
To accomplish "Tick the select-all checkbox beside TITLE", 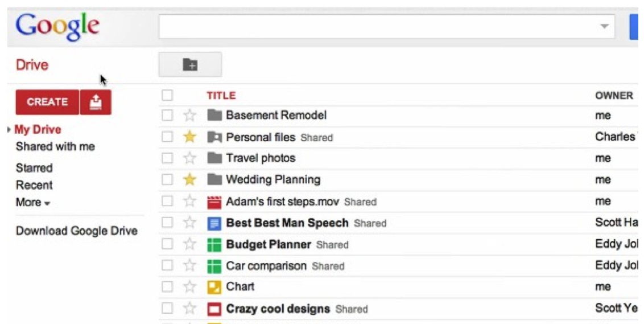I will click(167, 96).
